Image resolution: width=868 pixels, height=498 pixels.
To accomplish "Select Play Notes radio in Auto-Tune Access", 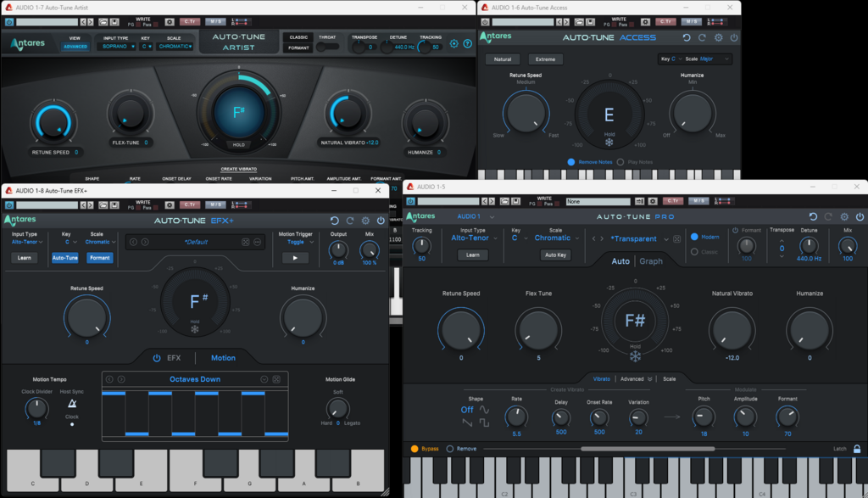I will coord(620,162).
